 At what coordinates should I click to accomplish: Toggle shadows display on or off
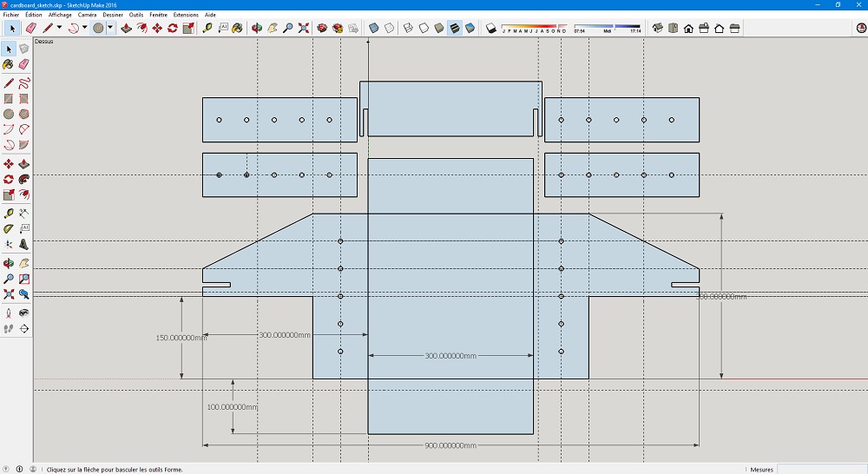(490, 28)
